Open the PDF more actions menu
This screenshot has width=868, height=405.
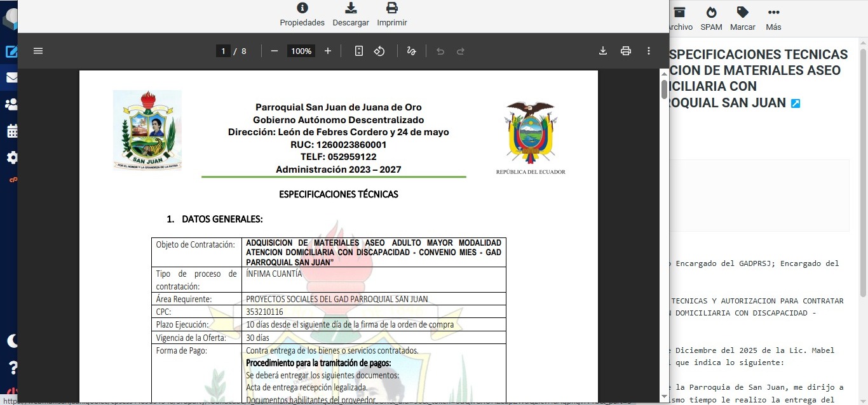[x=649, y=51]
